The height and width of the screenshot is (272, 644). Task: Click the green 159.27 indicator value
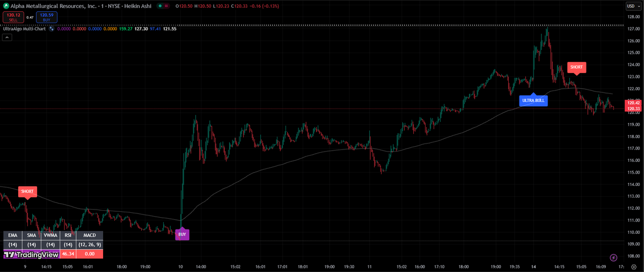coord(126,29)
